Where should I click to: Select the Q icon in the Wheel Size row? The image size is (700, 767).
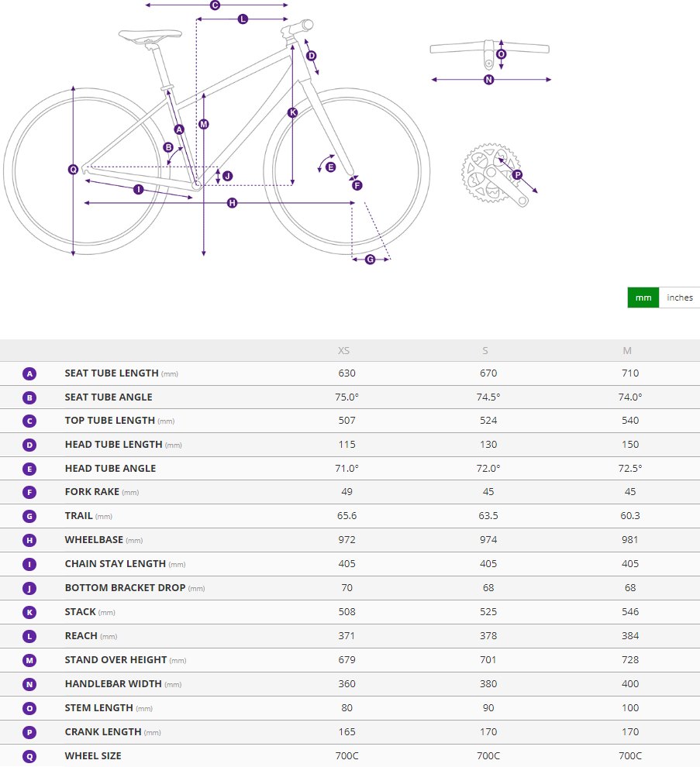click(30, 756)
